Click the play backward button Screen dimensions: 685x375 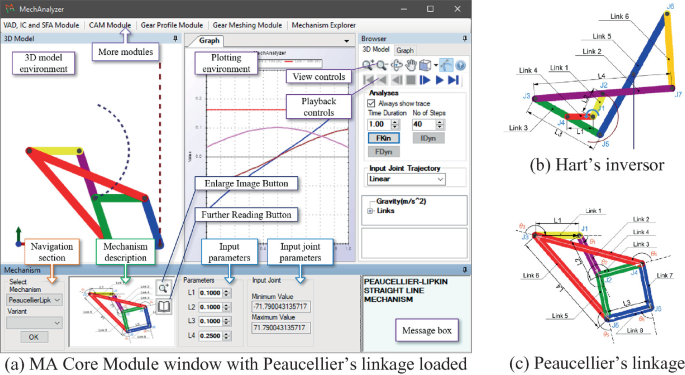pos(382,80)
